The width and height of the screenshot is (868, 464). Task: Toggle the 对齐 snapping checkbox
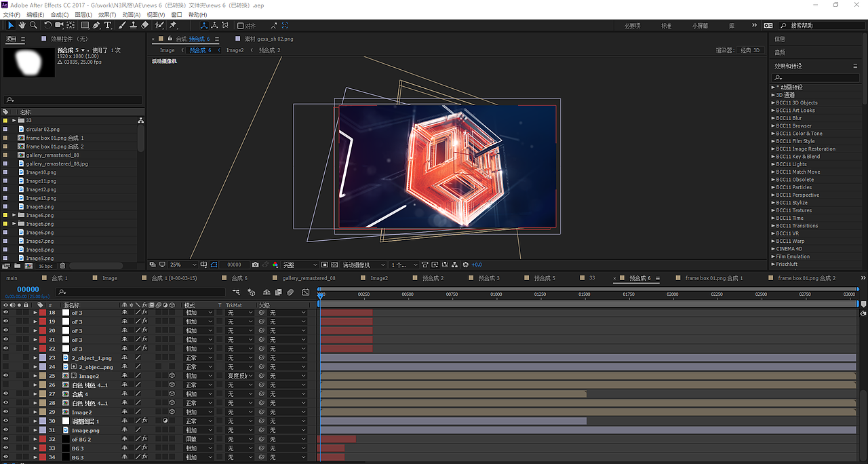coord(241,26)
